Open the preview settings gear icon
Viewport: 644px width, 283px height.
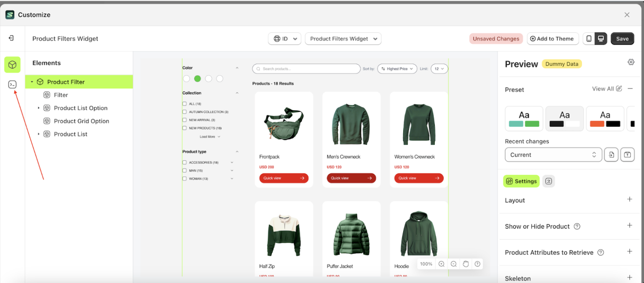(x=631, y=62)
